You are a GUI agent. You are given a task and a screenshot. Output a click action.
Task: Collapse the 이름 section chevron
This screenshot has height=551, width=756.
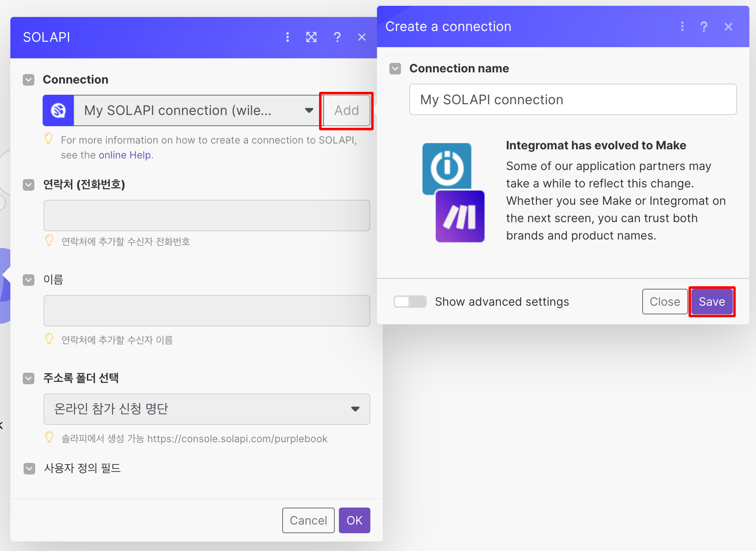tap(29, 280)
